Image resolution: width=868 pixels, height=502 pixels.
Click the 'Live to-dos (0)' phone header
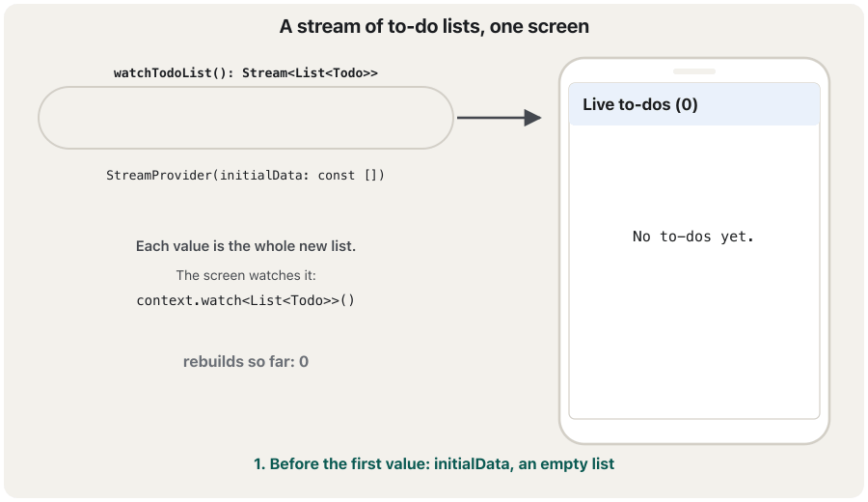pos(694,104)
